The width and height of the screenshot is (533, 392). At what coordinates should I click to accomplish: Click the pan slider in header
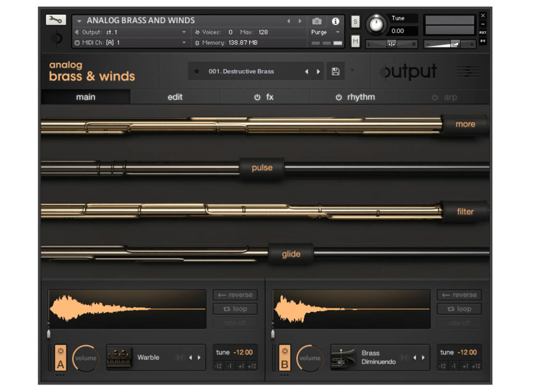click(x=392, y=44)
